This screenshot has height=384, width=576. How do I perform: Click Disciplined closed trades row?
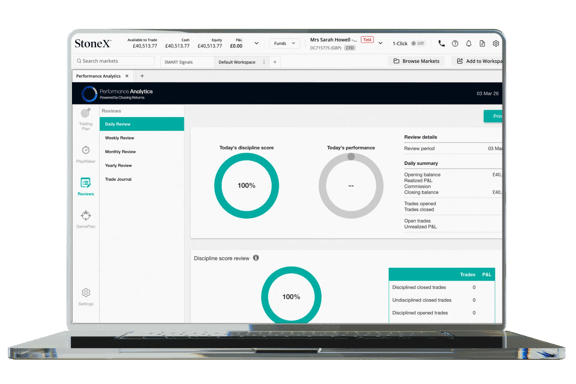point(442,287)
